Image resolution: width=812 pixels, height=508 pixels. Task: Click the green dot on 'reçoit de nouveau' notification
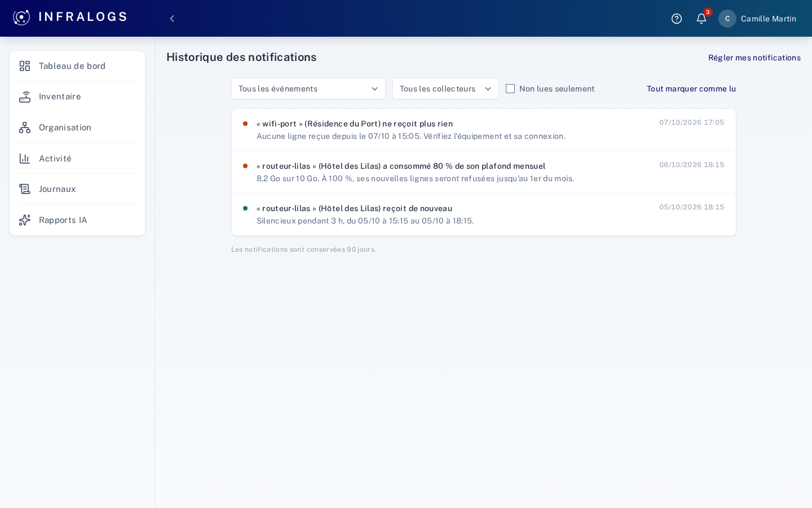coord(245,208)
